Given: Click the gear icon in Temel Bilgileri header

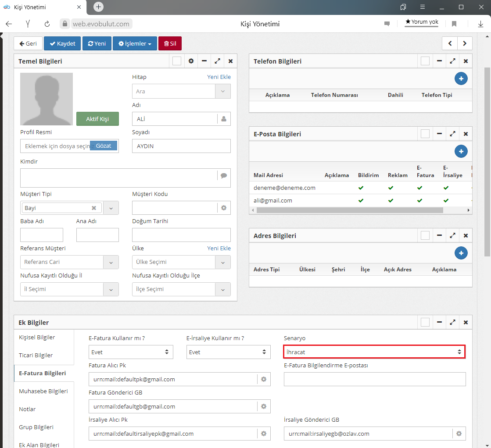Looking at the screenshot, I should click(x=191, y=61).
